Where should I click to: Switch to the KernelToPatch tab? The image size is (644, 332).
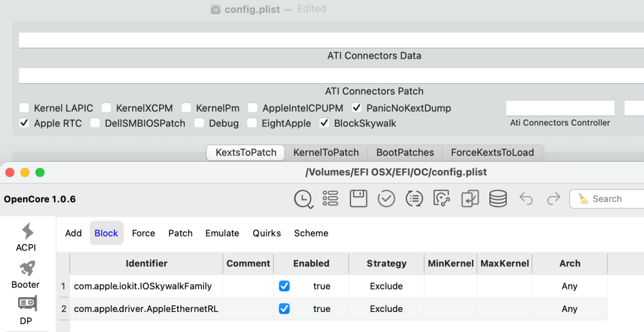(x=326, y=152)
